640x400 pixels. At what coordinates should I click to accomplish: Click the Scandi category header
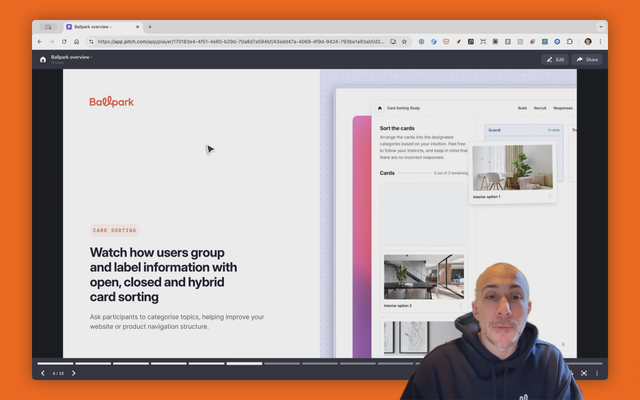tap(524, 130)
